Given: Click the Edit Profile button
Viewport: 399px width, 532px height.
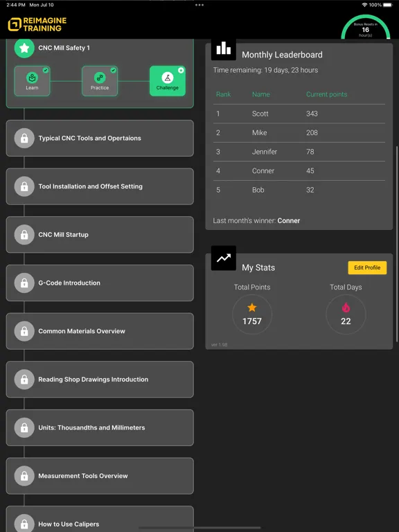Looking at the screenshot, I should click(x=367, y=267).
